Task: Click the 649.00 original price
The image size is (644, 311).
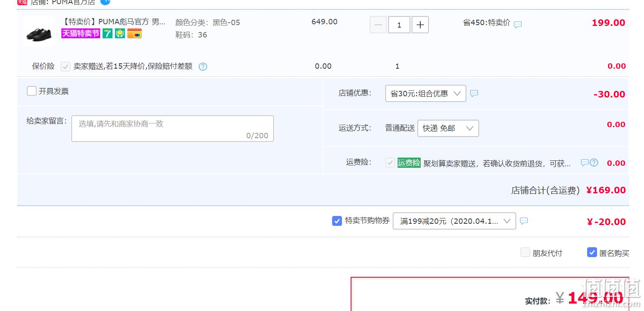Action: tap(324, 22)
